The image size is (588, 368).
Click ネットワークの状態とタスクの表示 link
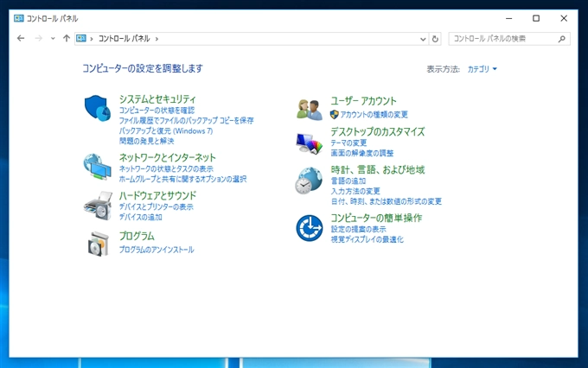pyautogui.click(x=166, y=168)
